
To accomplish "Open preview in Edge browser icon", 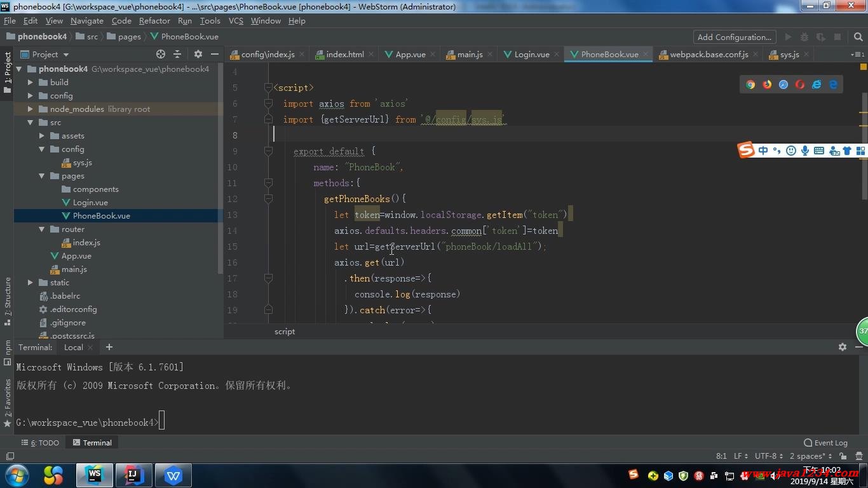I will [833, 85].
